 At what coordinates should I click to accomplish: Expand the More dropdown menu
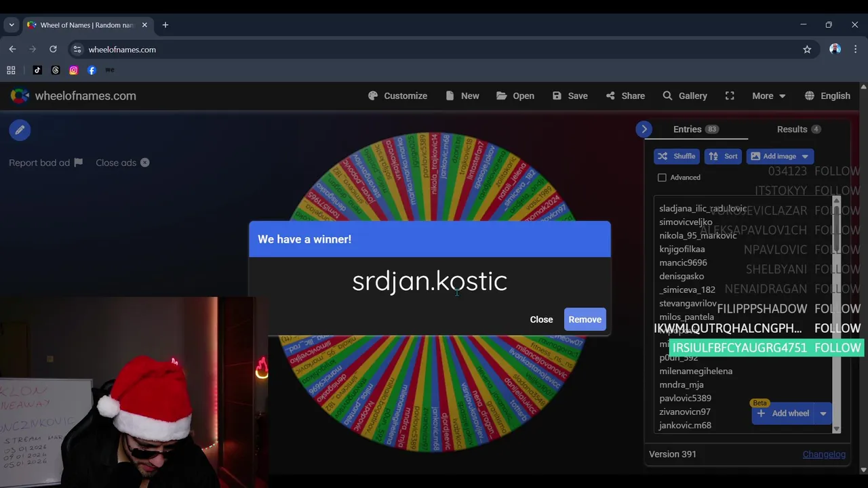tap(768, 96)
